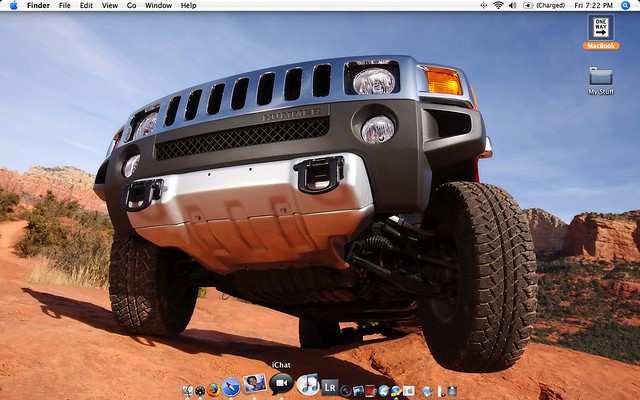Select the My Stuff folder
Viewport: 640px width, 400px height.
pyautogui.click(x=601, y=76)
